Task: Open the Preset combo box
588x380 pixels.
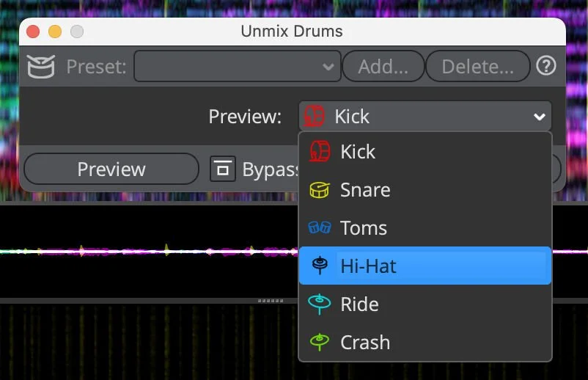Action: pyautogui.click(x=238, y=67)
